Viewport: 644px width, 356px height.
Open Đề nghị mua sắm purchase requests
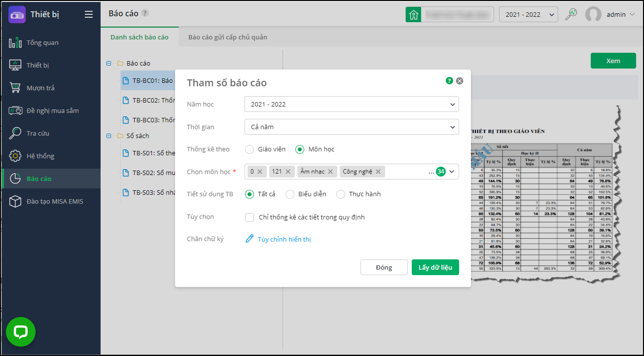point(51,110)
